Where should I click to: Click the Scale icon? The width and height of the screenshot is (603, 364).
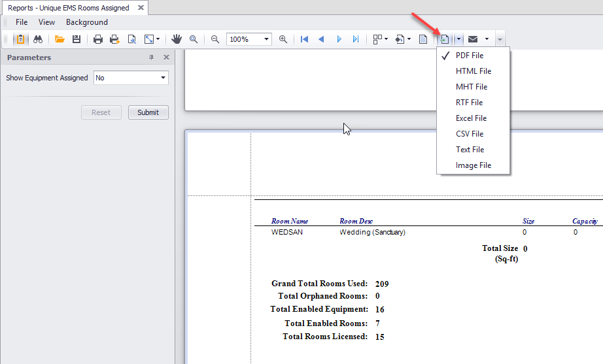pos(149,39)
